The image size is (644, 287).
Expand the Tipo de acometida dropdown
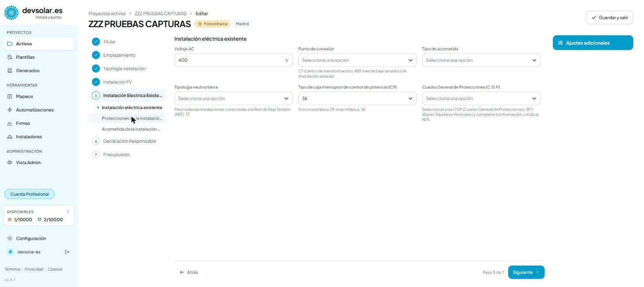point(481,60)
